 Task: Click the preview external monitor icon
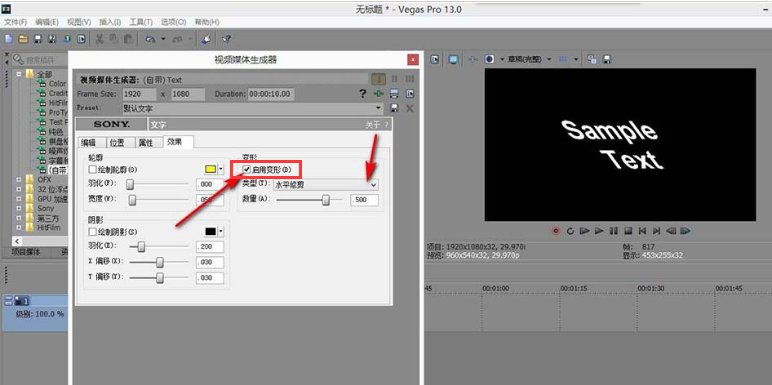[453, 59]
